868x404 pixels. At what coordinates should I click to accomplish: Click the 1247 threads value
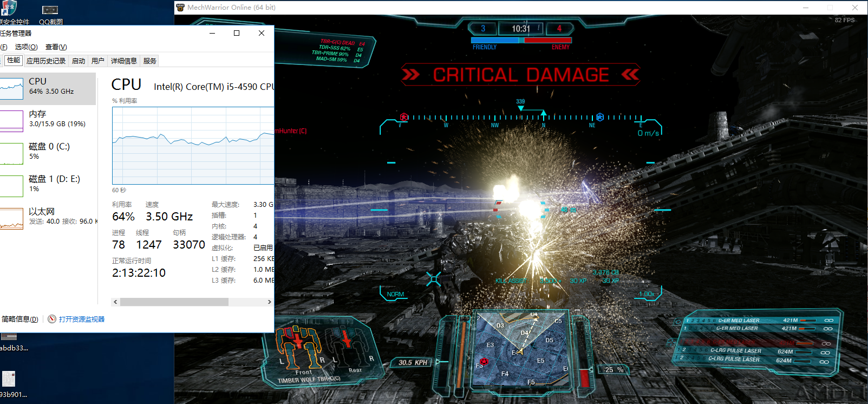pos(149,245)
